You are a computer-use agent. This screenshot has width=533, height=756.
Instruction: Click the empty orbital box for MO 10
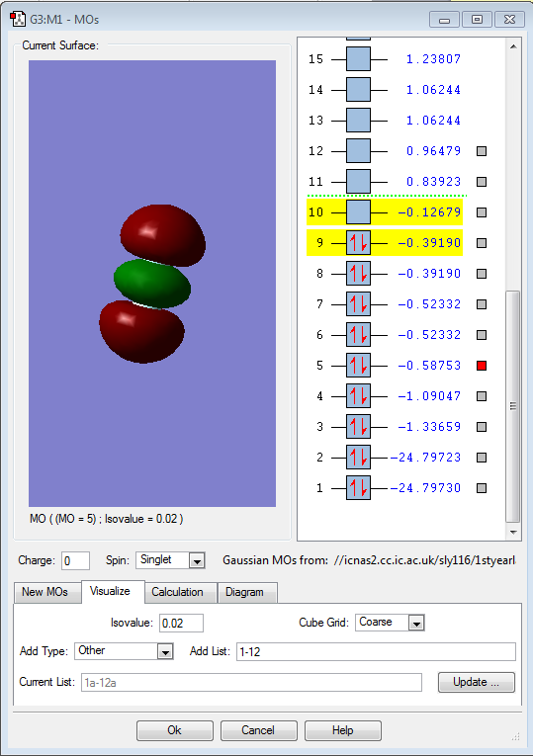click(x=358, y=212)
